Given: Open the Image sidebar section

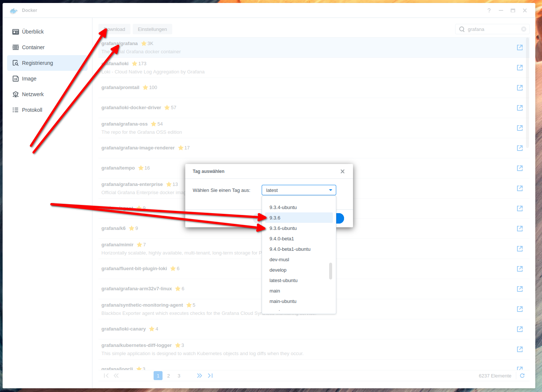Looking at the screenshot, I should tap(47, 79).
